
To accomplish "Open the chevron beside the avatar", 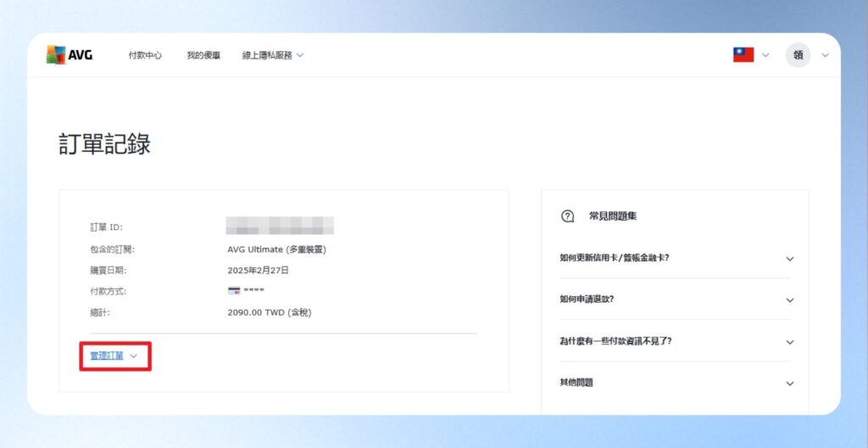I will (x=825, y=55).
